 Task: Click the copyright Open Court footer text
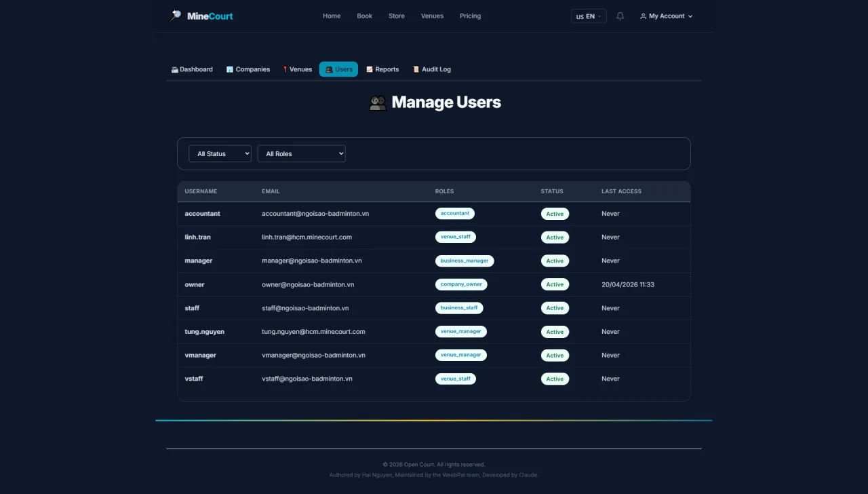click(x=434, y=465)
